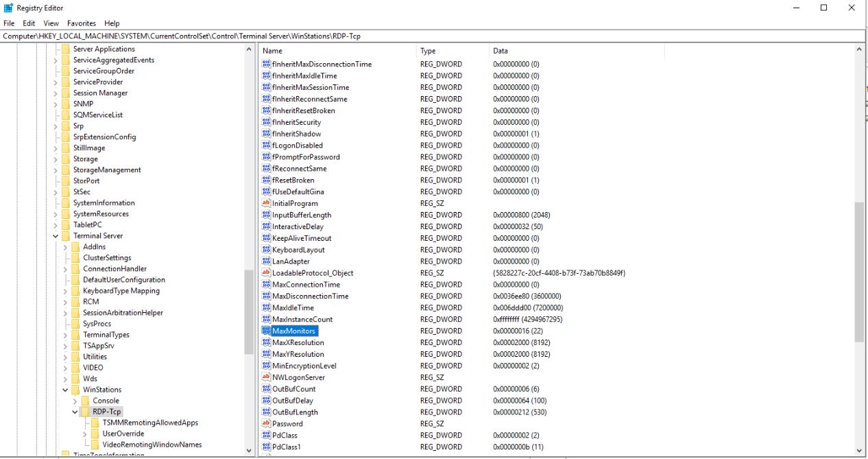Click the ab icon beside Password
Image resolution: width=868 pixels, height=459 pixels.
[265, 423]
